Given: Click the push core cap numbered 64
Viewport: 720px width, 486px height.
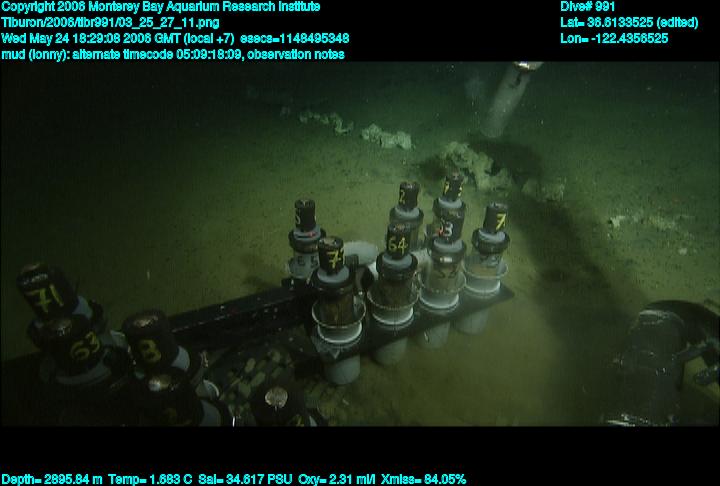Looking at the screenshot, I should [397, 243].
